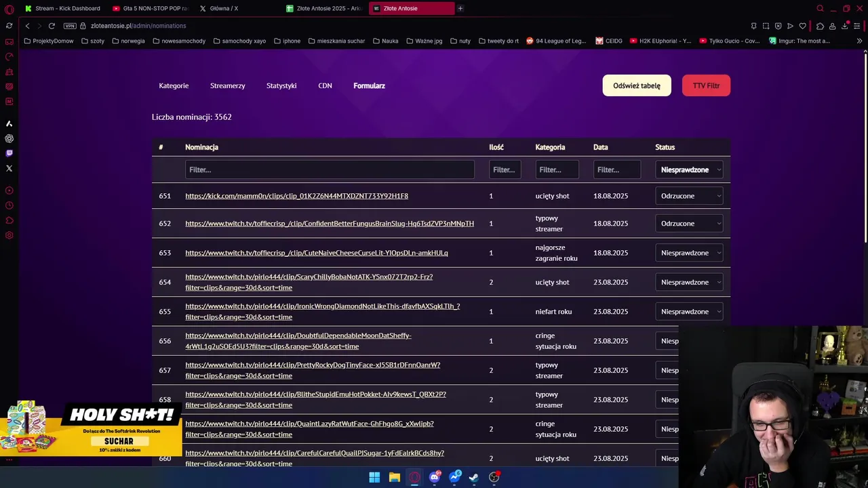The height and width of the screenshot is (488, 868).
Task: Open IronicWrongDiamondNotLikeThis clip link
Action: (x=322, y=312)
